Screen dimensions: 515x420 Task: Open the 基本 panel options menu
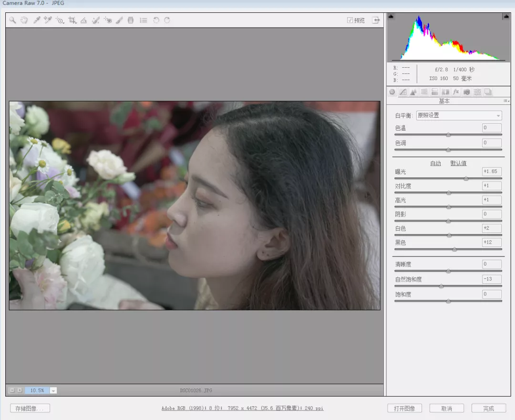click(x=506, y=101)
